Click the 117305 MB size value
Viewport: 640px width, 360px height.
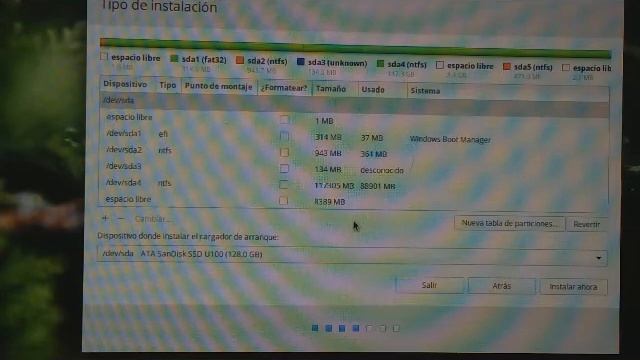click(334, 186)
